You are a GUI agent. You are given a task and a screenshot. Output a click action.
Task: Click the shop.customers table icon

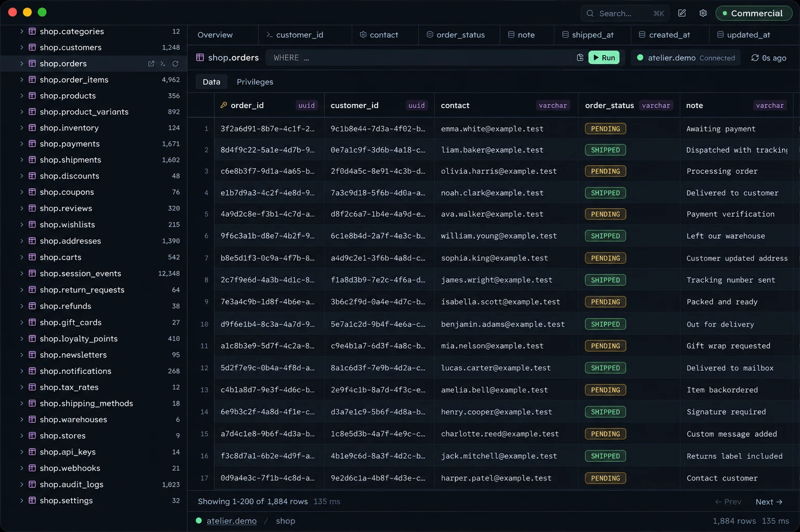(x=32, y=47)
